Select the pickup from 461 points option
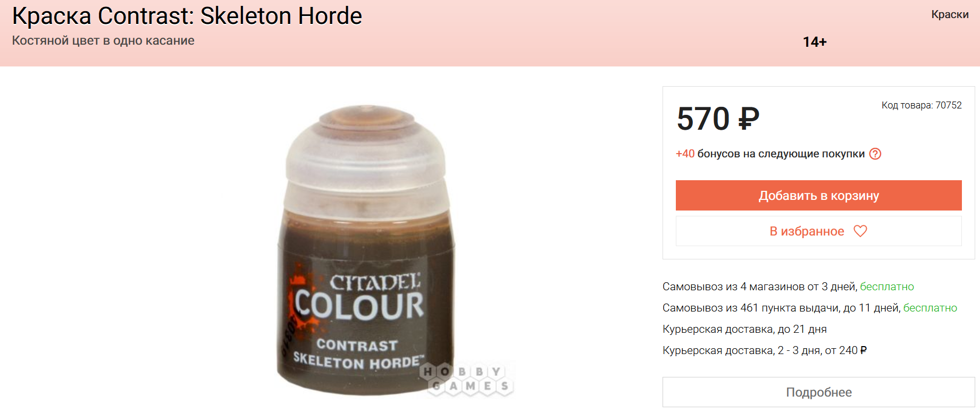The height and width of the screenshot is (412, 980). tap(810, 308)
